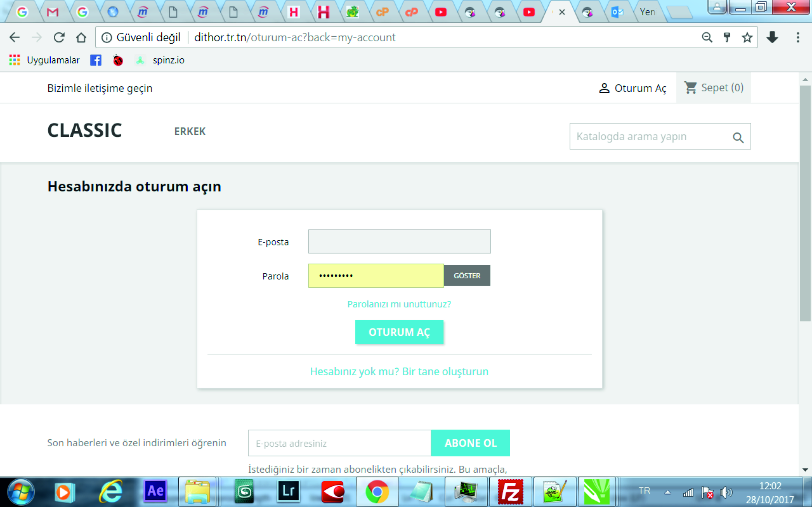Image resolution: width=812 pixels, height=507 pixels.
Task: Click the vertical scrollbar thumb
Action: (x=805, y=203)
